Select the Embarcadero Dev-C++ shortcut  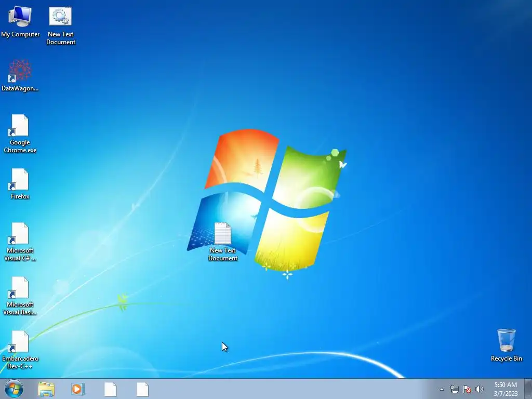[20, 350]
